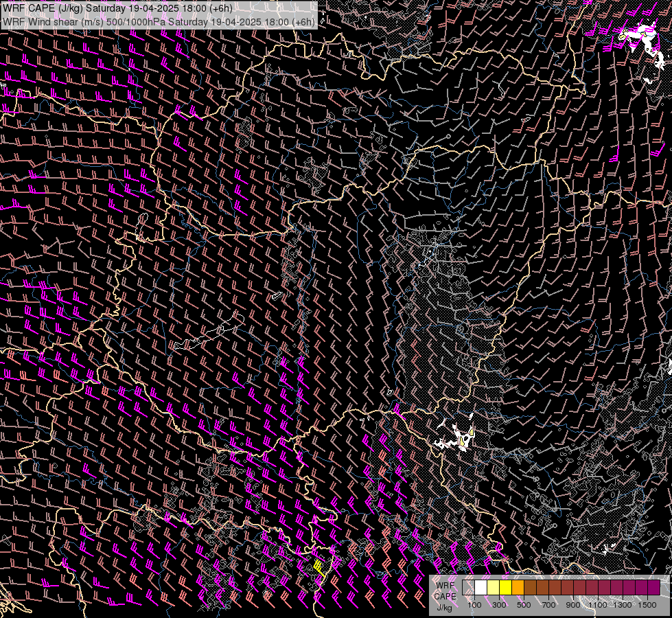
Task: Click the legend value 900
Action: click(573, 605)
